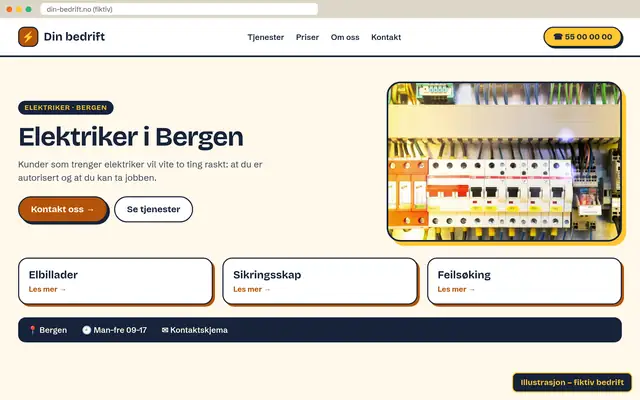Click the clock icon beside opening hours

(x=87, y=330)
